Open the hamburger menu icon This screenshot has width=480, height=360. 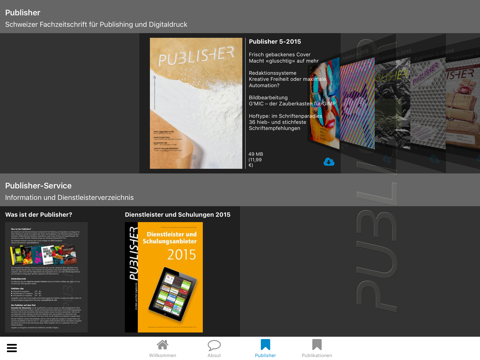point(12,348)
